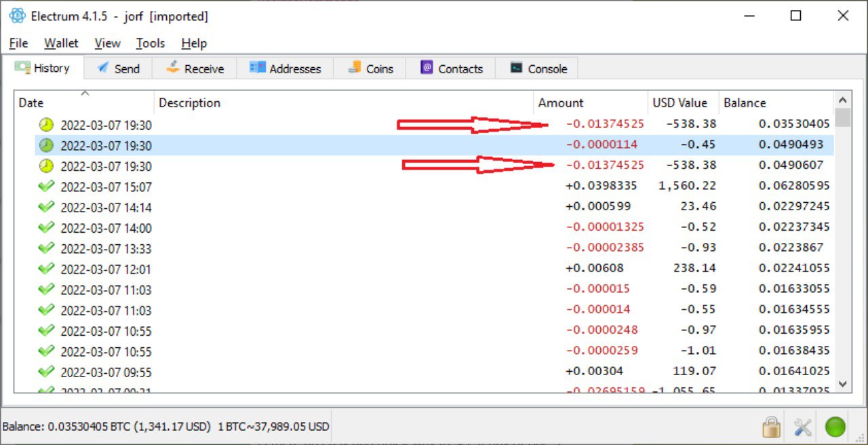Show the Coins tab
This screenshot has width=868, height=445.
click(x=370, y=69)
